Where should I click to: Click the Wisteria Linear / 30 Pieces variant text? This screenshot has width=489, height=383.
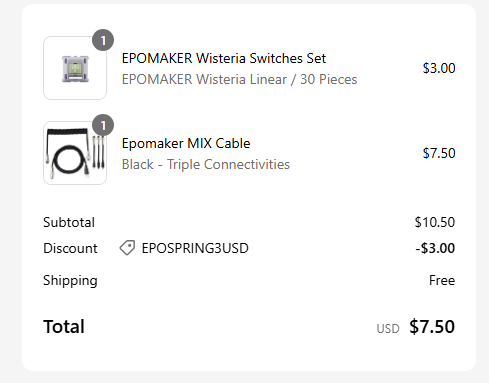coord(239,79)
